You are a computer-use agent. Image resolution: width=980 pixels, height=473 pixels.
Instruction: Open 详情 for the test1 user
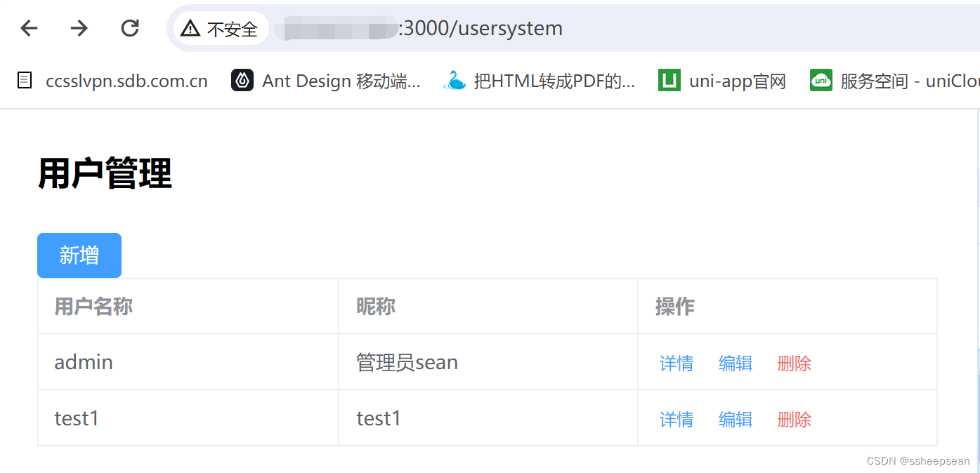[x=676, y=419]
